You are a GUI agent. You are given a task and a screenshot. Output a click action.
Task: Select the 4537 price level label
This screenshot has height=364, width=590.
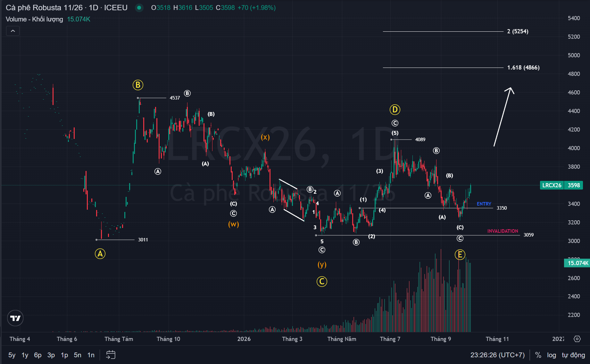tap(175, 98)
